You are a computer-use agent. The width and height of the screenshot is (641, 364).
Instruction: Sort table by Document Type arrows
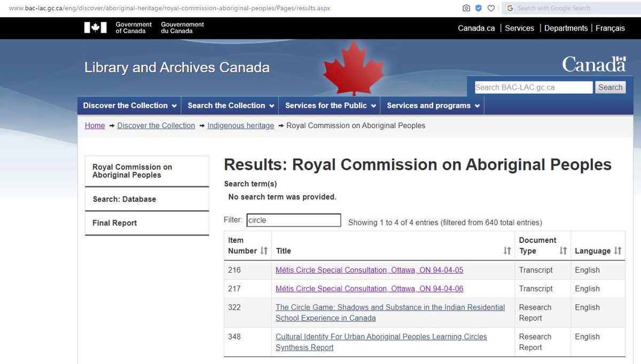pos(562,251)
